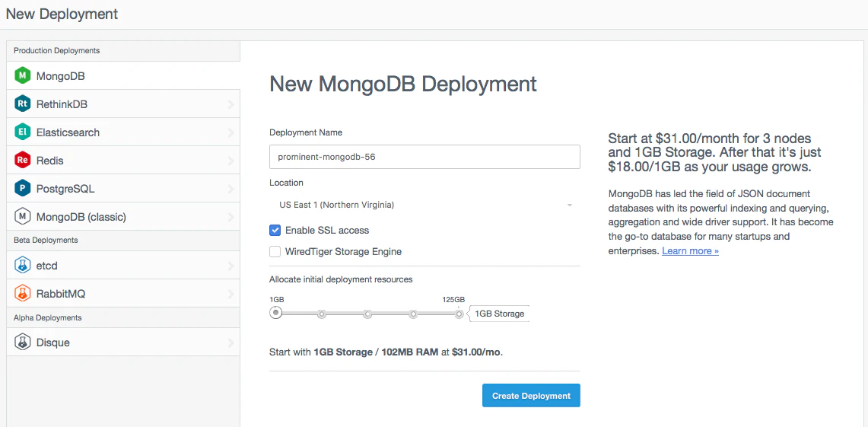Select MongoDB in the deployments list

click(123, 75)
